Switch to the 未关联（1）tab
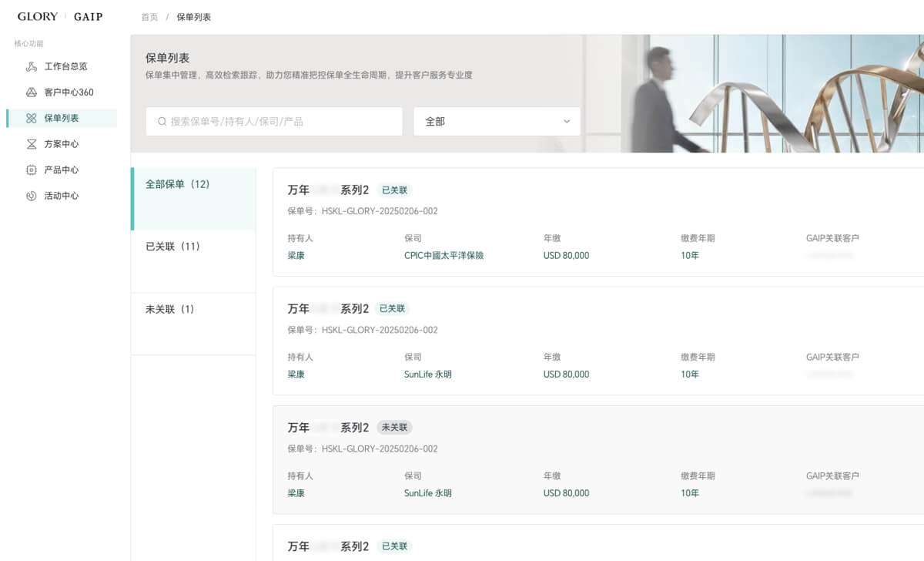 (x=193, y=324)
